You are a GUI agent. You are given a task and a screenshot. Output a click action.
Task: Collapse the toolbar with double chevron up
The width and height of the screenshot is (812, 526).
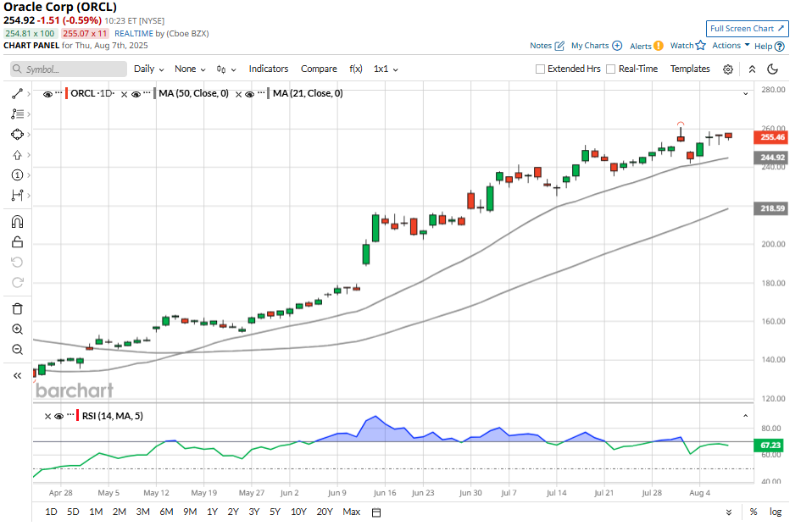(x=752, y=69)
